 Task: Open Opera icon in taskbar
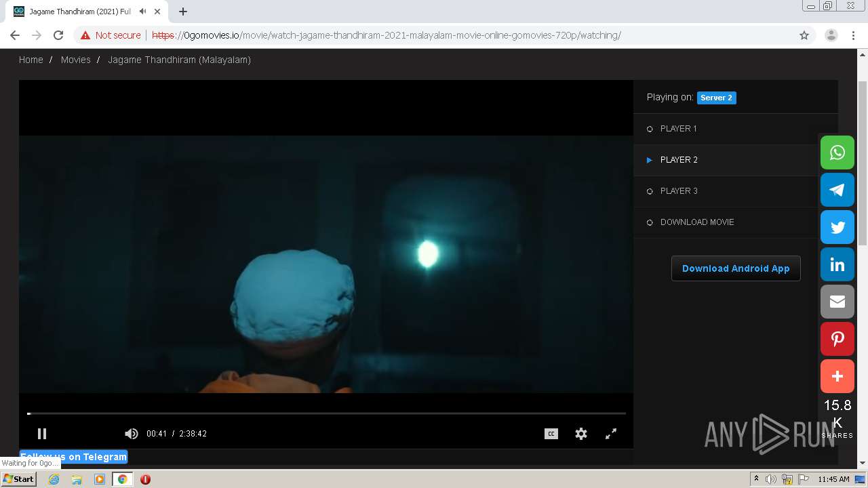tap(145, 479)
